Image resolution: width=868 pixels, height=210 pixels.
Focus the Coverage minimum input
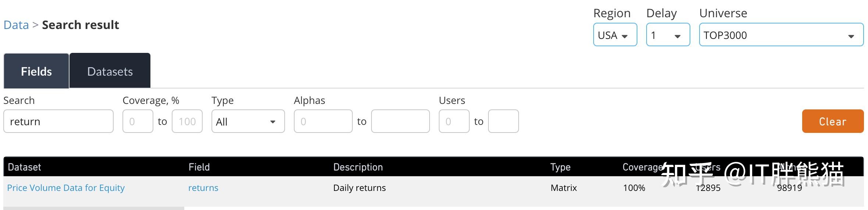pyautogui.click(x=138, y=122)
